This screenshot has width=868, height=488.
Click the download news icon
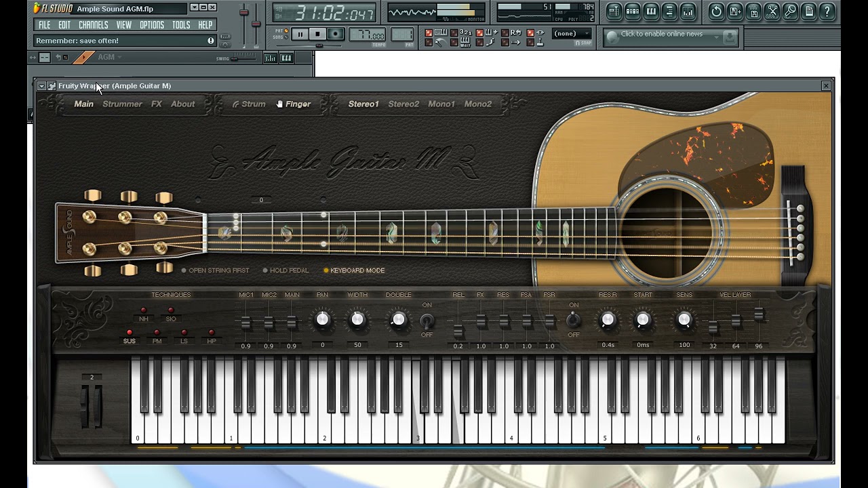coord(730,38)
